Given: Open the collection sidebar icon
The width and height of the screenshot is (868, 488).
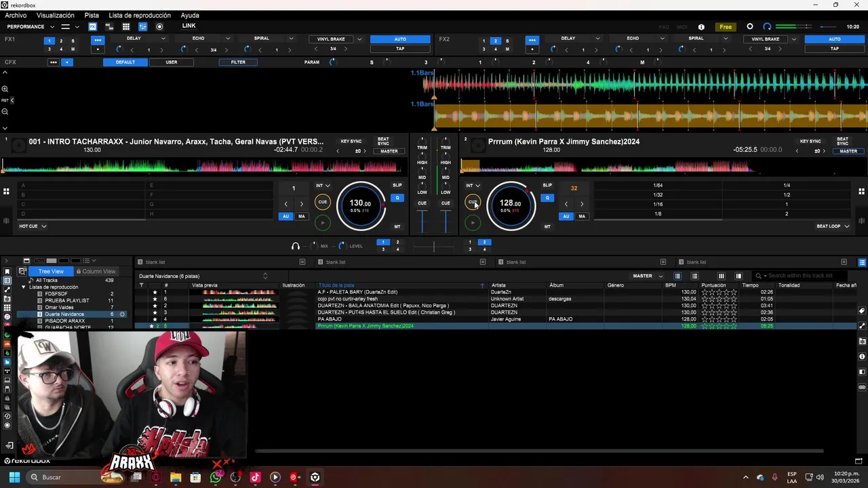Looking at the screenshot, I should pyautogui.click(x=7, y=272).
